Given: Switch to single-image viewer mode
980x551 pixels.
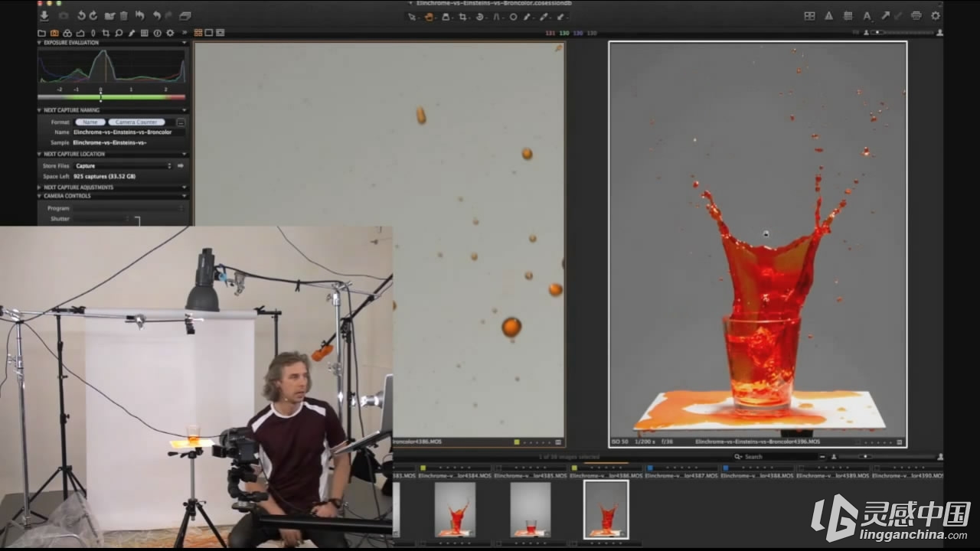Looking at the screenshot, I should tap(209, 33).
